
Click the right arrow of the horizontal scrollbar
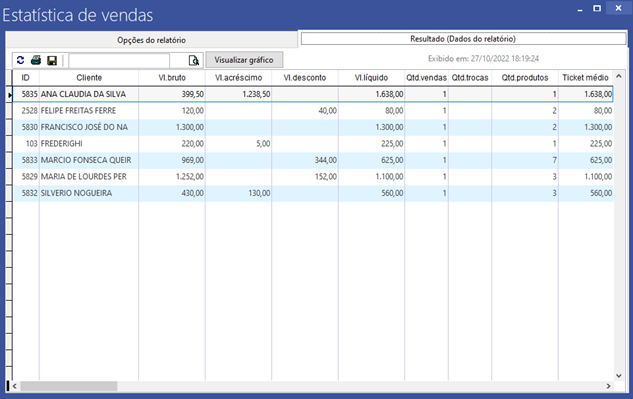pyautogui.click(x=608, y=386)
